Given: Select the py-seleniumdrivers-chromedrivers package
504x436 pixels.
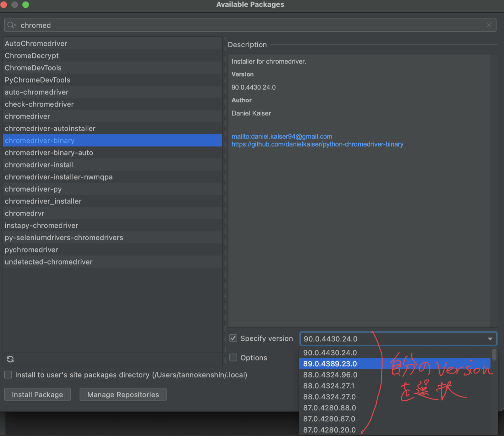Looking at the screenshot, I should coord(112,238).
